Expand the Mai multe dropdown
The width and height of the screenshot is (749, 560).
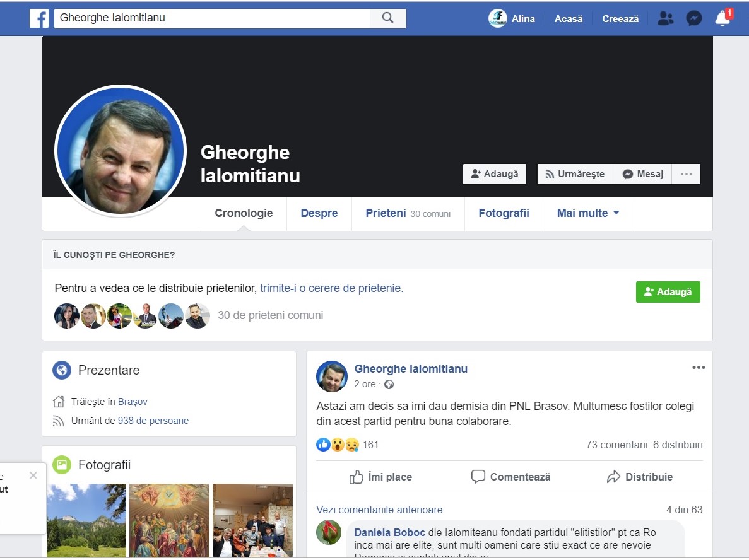click(587, 213)
